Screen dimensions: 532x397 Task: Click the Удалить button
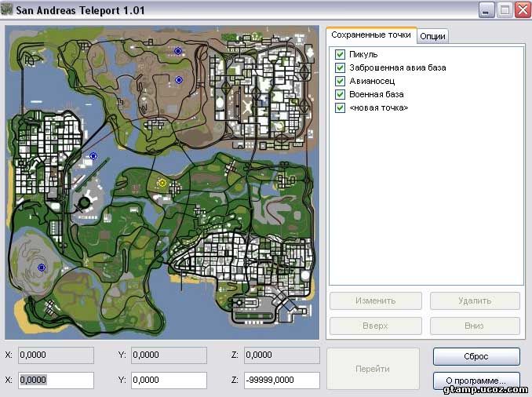pyautogui.click(x=475, y=300)
